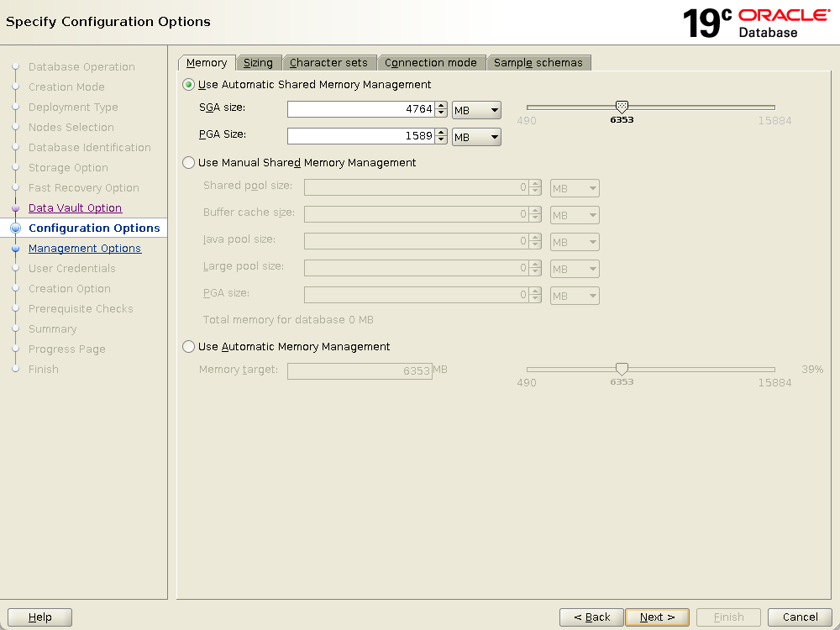Click the SGA memory slider thumb

click(622, 107)
